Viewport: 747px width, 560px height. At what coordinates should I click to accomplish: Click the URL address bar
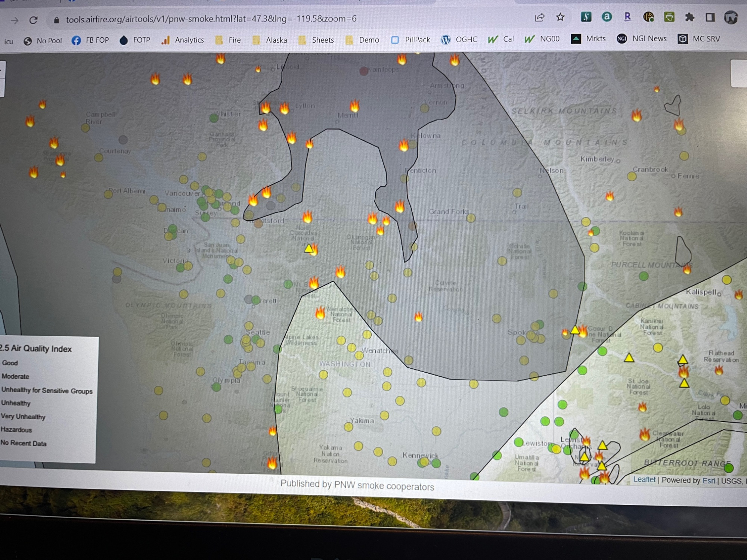point(211,19)
